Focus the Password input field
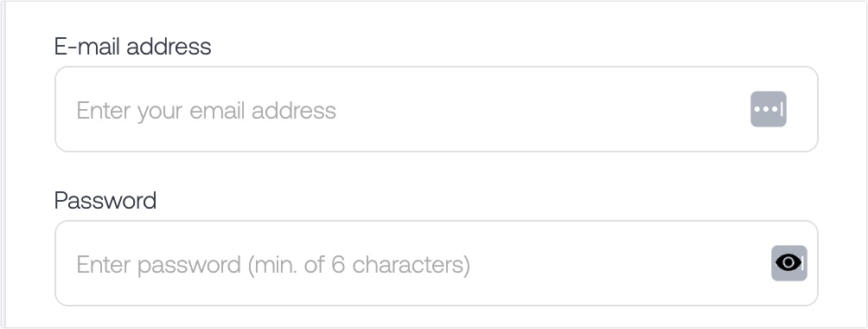Screen dimensions: 868x329 click(437, 263)
